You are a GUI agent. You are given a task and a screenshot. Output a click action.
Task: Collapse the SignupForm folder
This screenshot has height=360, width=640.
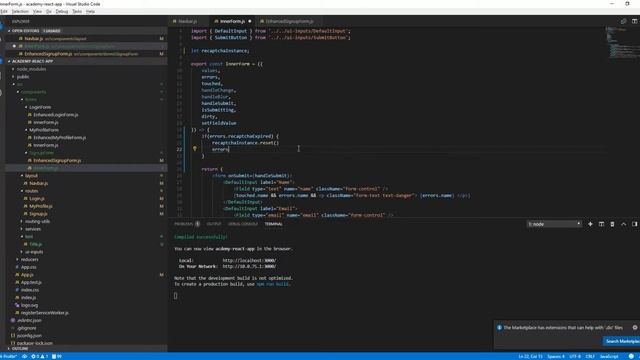point(41,153)
